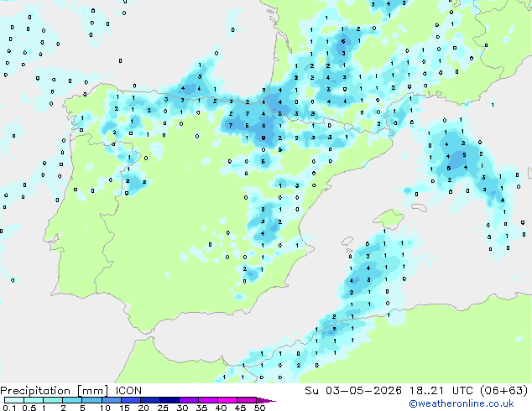Choose the 30–35 mm purple legend swatch
Screen dimensions: 532x411
[188, 400]
